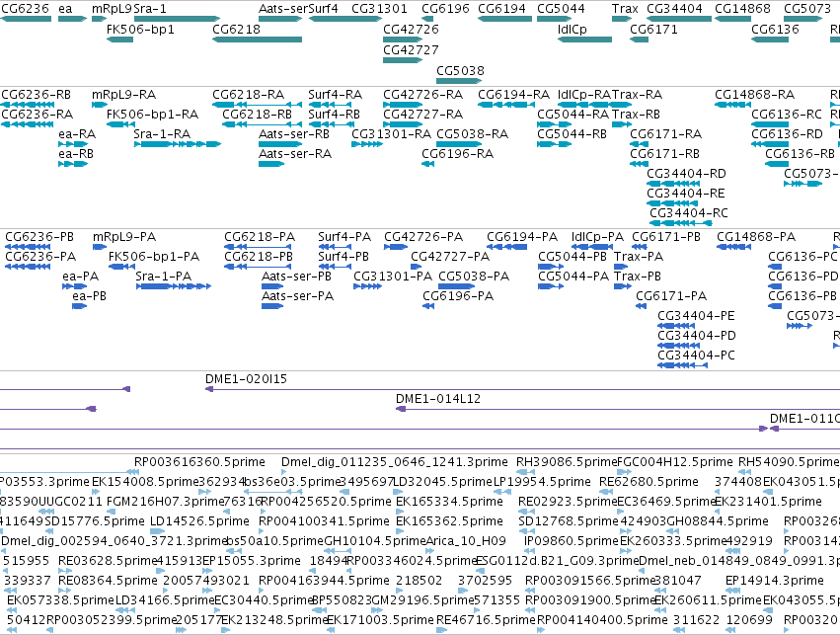840x635 pixels.
Task: Select the CG5044-PA label
Action: coord(573,277)
